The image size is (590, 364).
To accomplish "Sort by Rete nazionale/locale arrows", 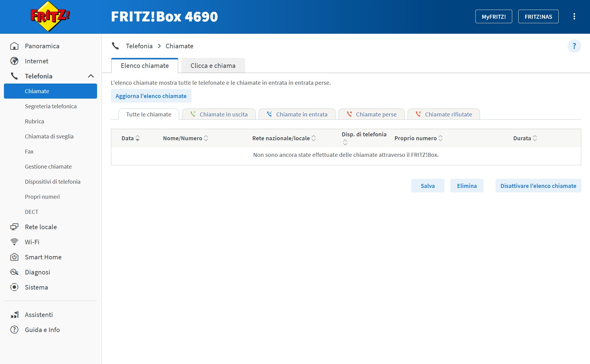I will click(314, 138).
